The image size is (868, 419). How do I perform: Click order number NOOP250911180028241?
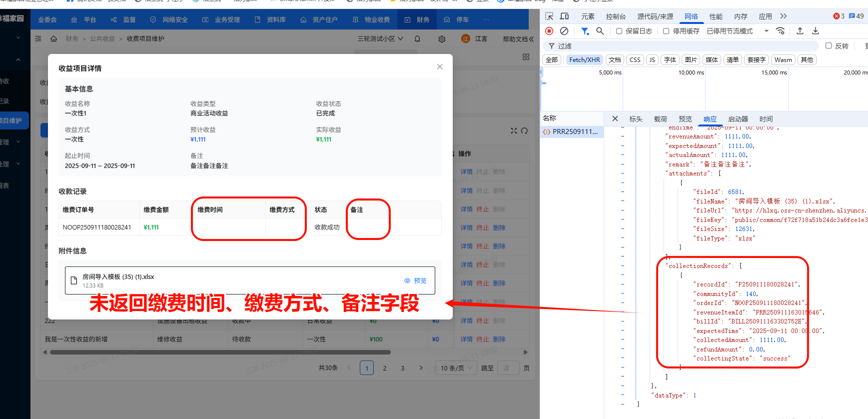click(x=97, y=227)
